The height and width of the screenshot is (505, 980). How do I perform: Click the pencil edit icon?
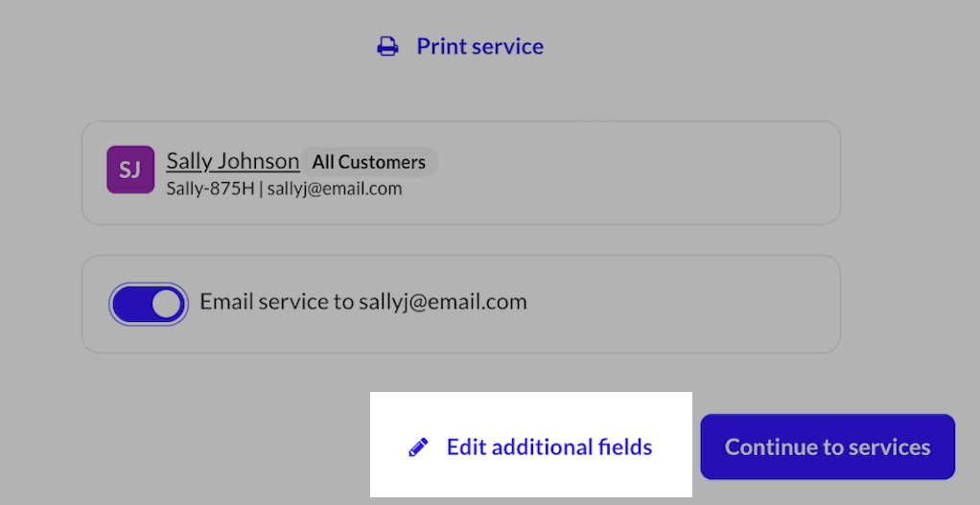coord(418,448)
